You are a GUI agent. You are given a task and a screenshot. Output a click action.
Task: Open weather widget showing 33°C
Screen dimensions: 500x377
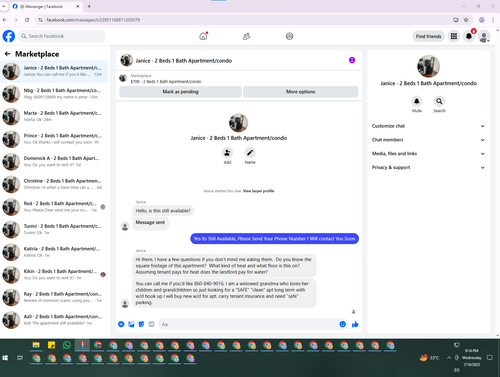pyautogui.click(x=429, y=358)
